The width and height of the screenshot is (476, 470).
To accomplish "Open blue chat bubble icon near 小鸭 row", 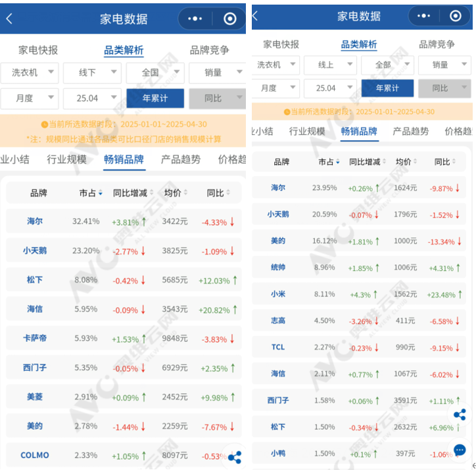I will pyautogui.click(x=460, y=450).
